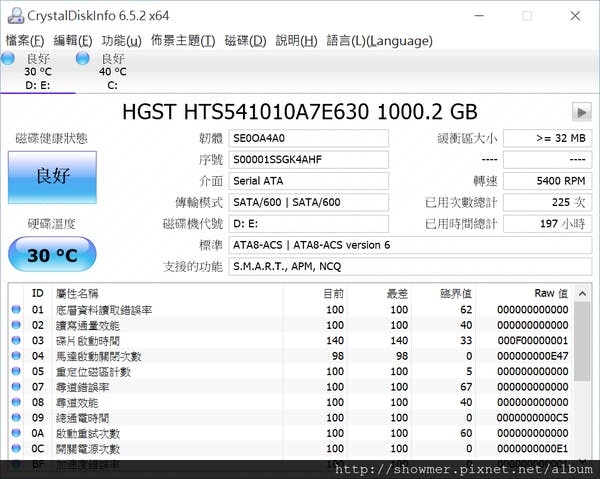Click the blue status orb for D: E: disk
600x479 pixels.
click(8, 59)
